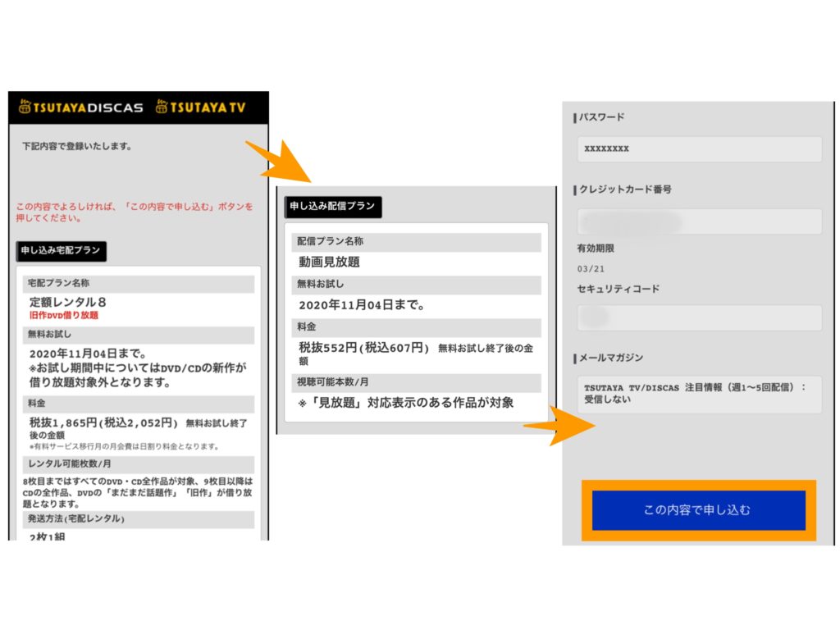This screenshot has height=630, width=840.
Task: Click the 発送方法(宅配レンタル) row header
Action: tap(138, 518)
